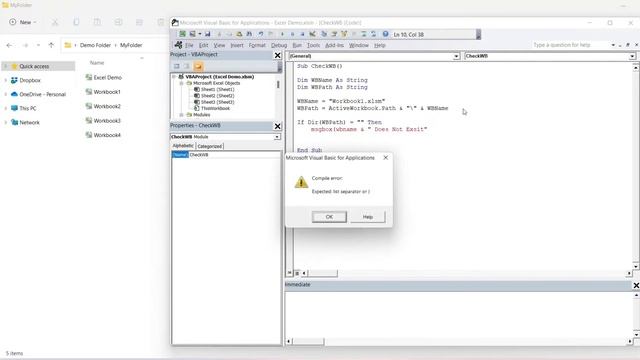The image size is (640, 360).
Task: Click the Project Explorer toolbar icon
Action: tap(324, 34)
